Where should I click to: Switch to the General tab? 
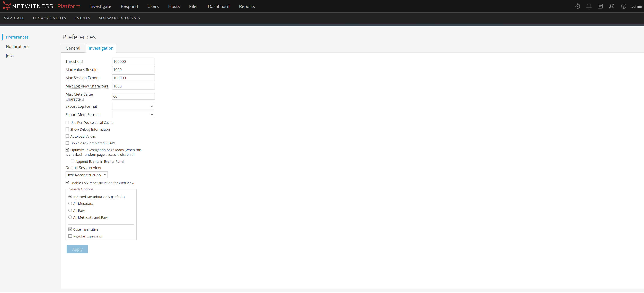(x=73, y=48)
